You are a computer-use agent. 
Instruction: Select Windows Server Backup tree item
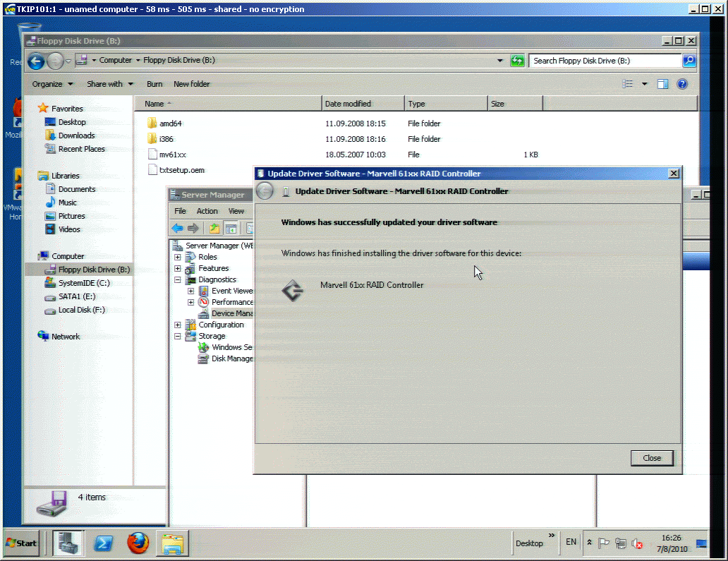(x=226, y=347)
